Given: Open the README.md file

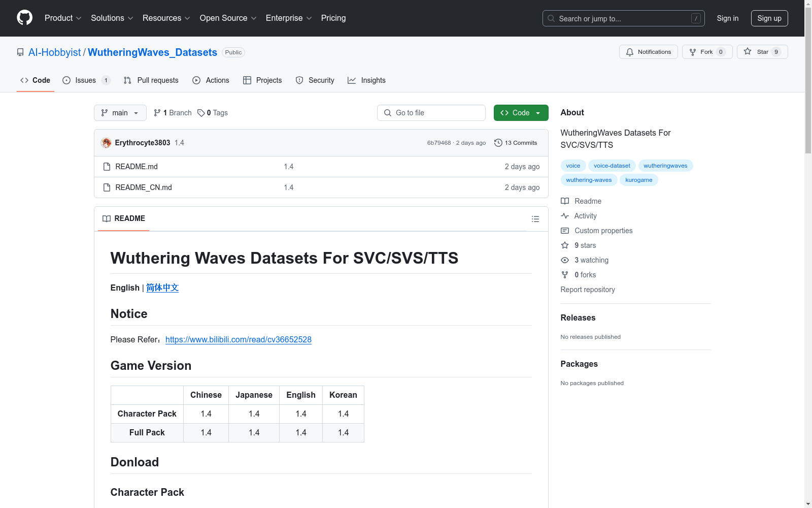Looking at the screenshot, I should [137, 167].
